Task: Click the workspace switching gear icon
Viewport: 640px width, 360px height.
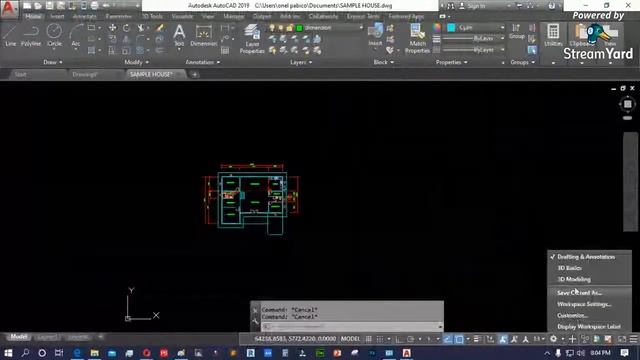Action: (x=553, y=339)
